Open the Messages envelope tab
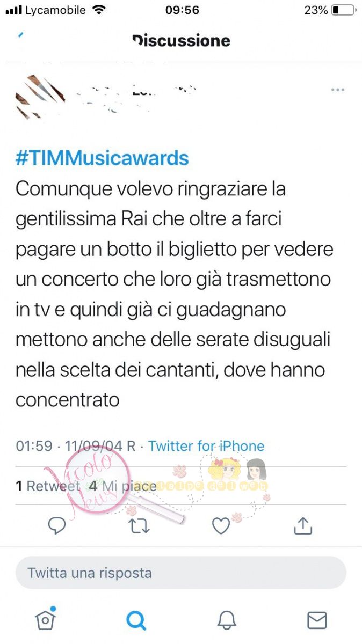The height and width of the screenshot is (644, 362). coord(317,620)
